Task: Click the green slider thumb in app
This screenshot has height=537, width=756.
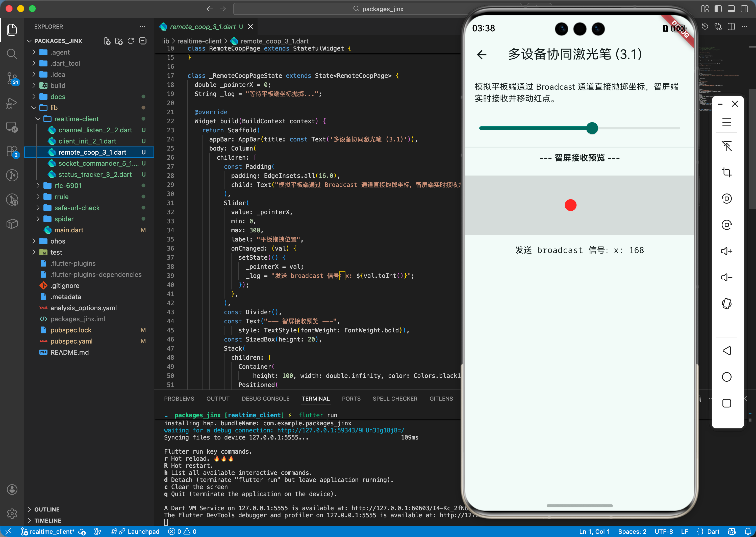Action: (592, 128)
